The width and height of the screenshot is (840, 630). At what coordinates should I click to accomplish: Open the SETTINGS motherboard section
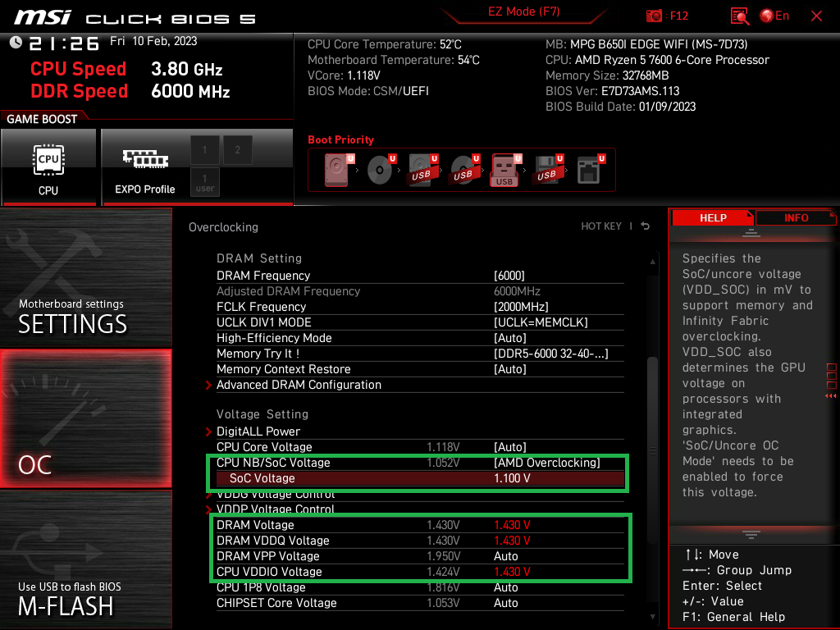coord(85,277)
